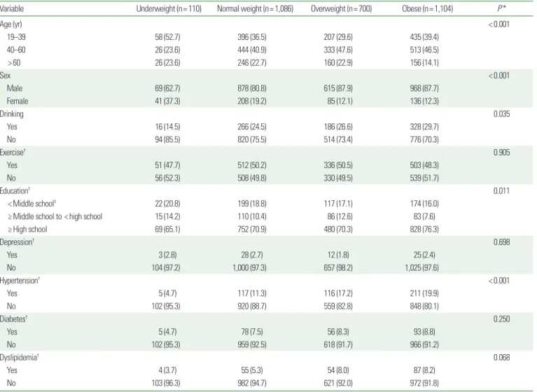The image size is (537, 392).
Task: Click dyslipidemia value '982 (94.7)'
Action: [252, 383]
